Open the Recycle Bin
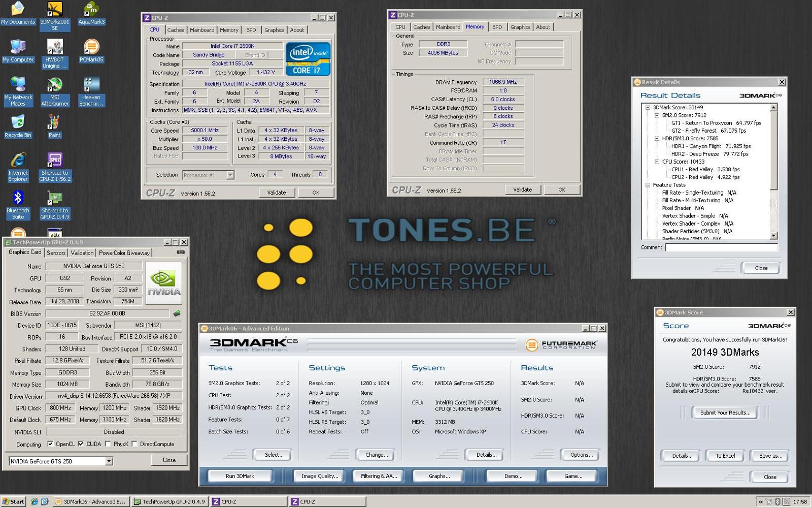This screenshot has width=812, height=508. coord(18,126)
